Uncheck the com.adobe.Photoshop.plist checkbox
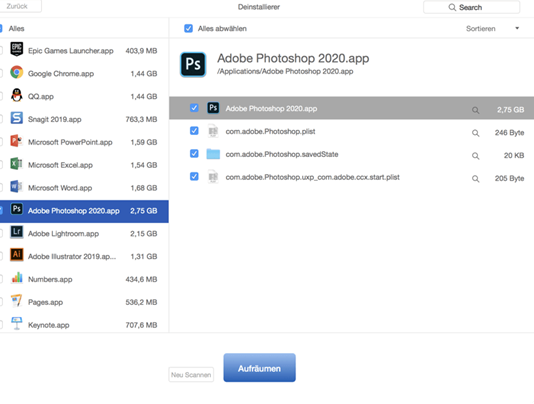Screen dimensions: 534x404 point(194,131)
